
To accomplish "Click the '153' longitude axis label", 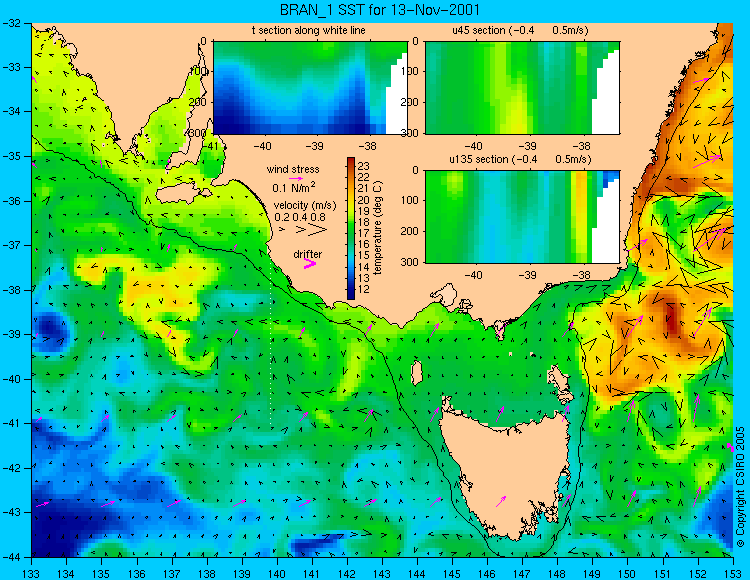I will coord(733,574).
